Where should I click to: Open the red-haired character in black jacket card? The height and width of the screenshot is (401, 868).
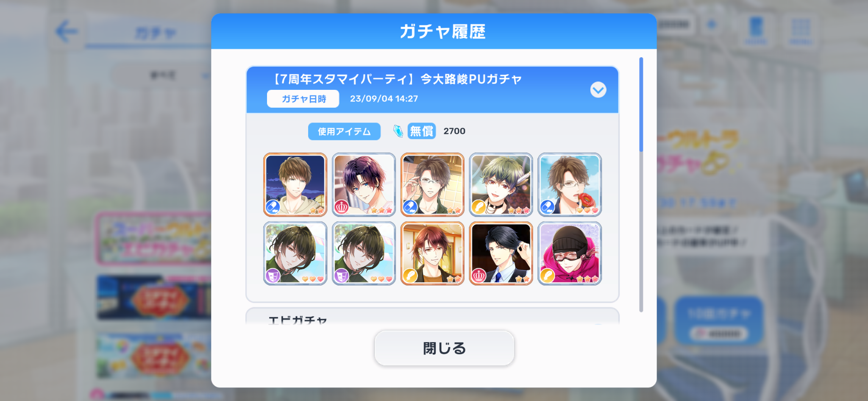pyautogui.click(x=432, y=253)
